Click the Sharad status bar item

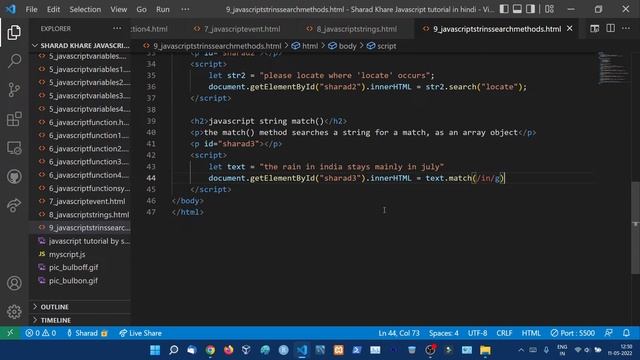point(87,333)
